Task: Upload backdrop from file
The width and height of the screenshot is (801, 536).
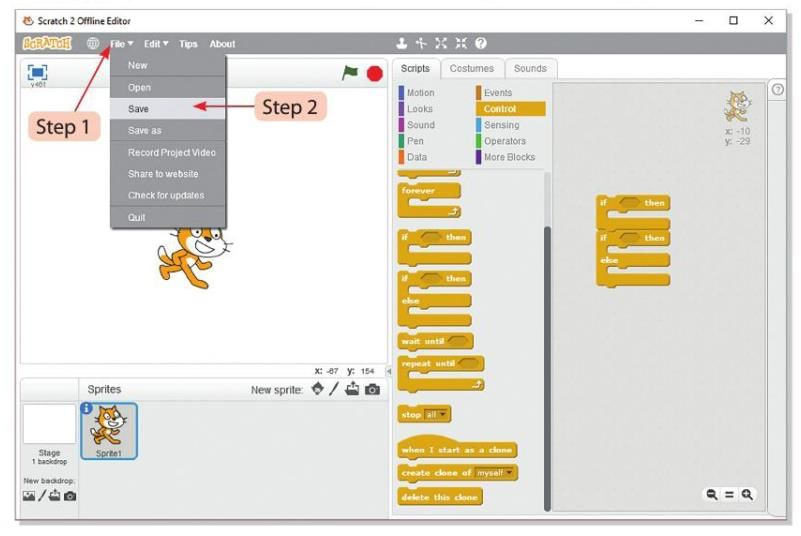Action: (55, 496)
